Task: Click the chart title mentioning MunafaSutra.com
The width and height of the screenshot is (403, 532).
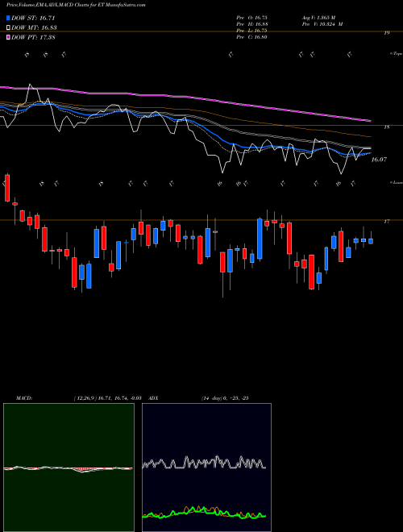Action: pos(76,6)
